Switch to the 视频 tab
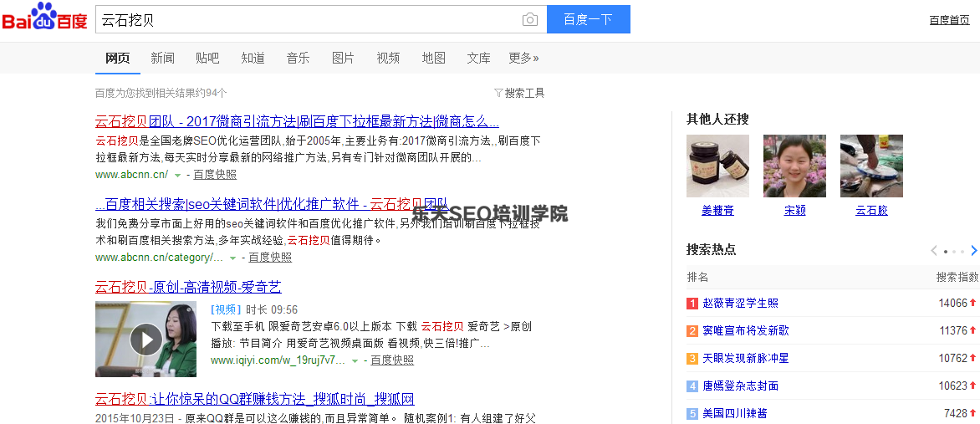980x424 pixels. pyautogui.click(x=388, y=59)
